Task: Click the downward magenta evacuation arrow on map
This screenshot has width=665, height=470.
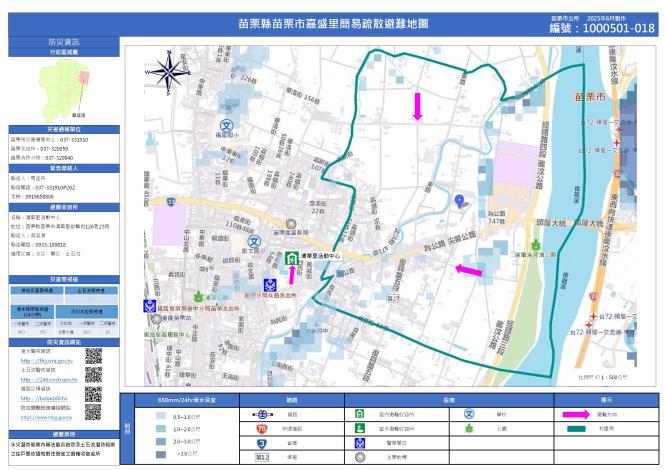Action: [417, 104]
